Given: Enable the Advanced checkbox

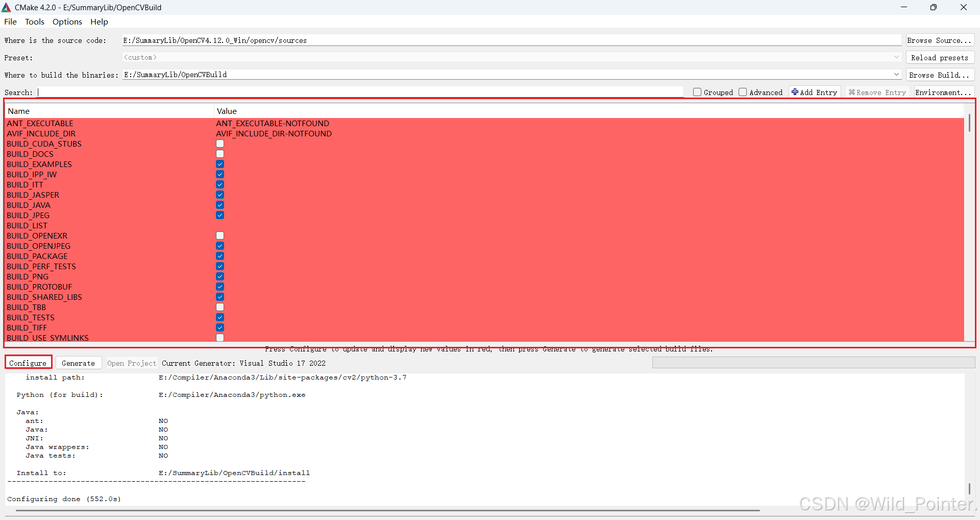Looking at the screenshot, I should 743,92.
